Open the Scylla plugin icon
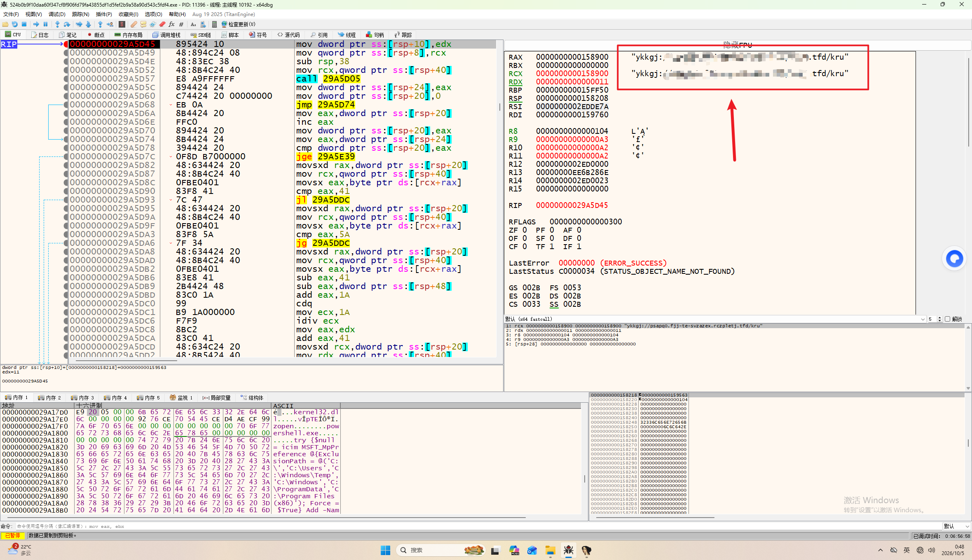The image size is (972, 560). (122, 24)
